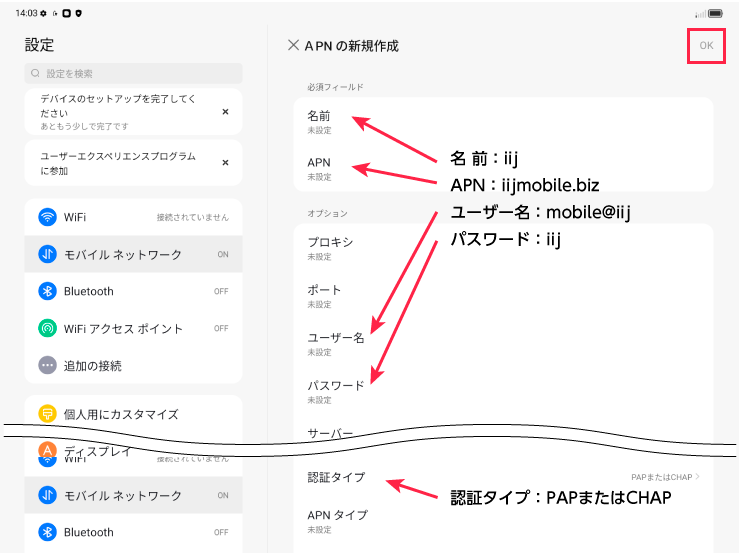This screenshot has height=555, width=740.
Task: Confirm APN creation with OK button
Action: (706, 46)
